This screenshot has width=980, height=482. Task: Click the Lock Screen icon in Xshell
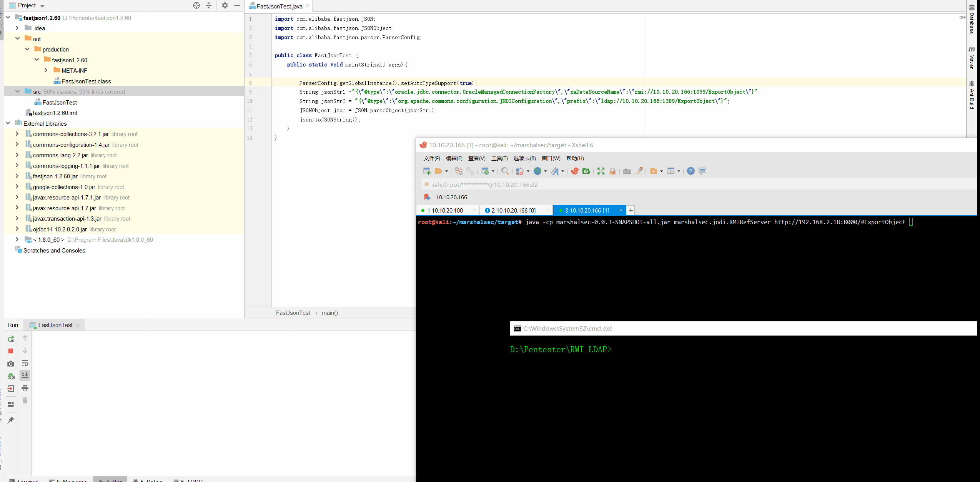pos(612,171)
